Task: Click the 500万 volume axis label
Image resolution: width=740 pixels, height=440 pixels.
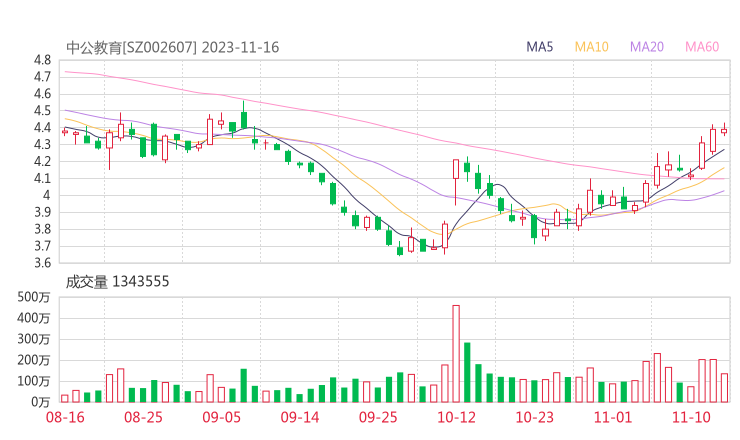Action: coord(33,297)
